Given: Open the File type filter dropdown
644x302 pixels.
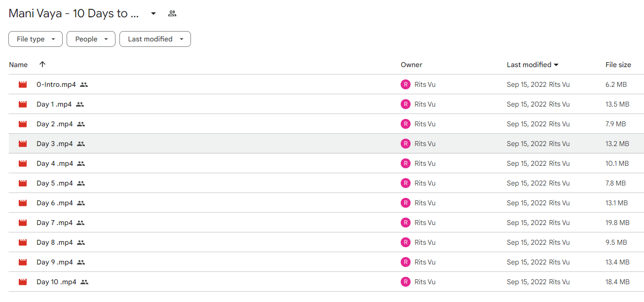Looking at the screenshot, I should coord(36,39).
